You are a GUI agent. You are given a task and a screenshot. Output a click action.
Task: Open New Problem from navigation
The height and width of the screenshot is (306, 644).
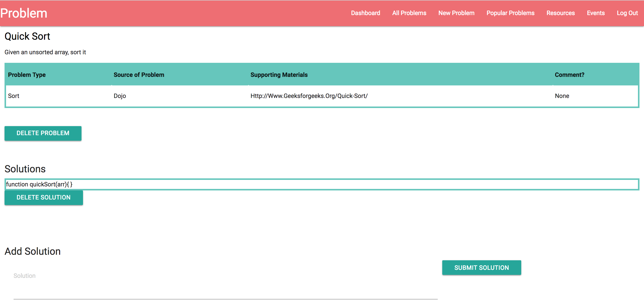(456, 13)
